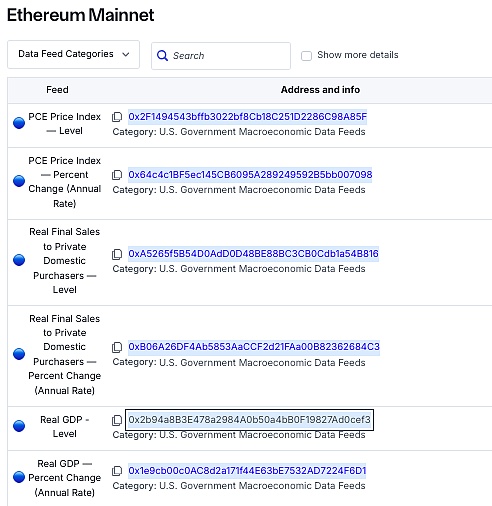Open address link starting with 0x1e9cb00c0AC8
Image resolution: width=492 pixels, height=506 pixels.
(247, 471)
